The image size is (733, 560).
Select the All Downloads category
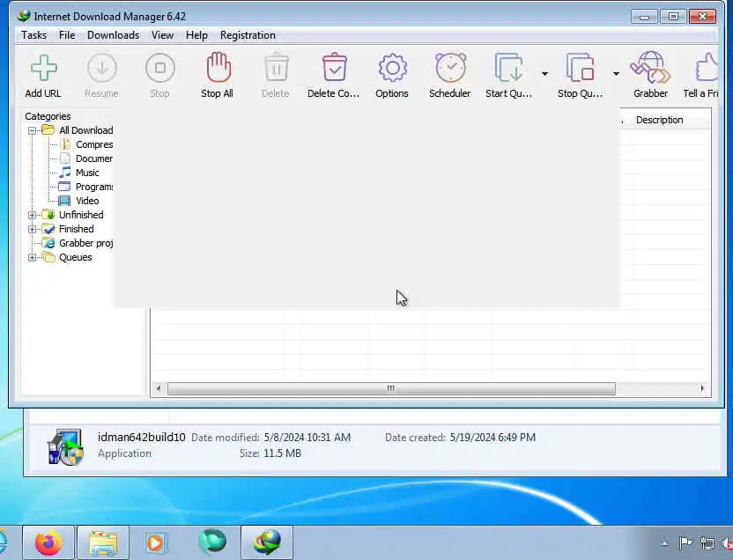click(x=86, y=130)
